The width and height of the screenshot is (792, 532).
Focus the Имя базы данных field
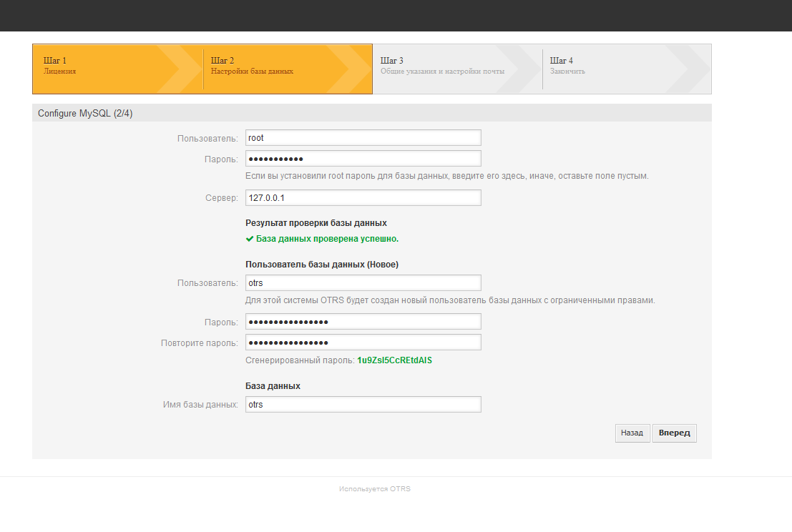363,405
